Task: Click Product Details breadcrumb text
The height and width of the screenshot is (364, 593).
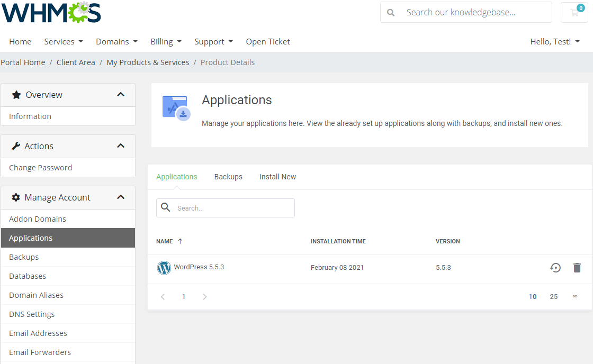Action: click(x=228, y=62)
